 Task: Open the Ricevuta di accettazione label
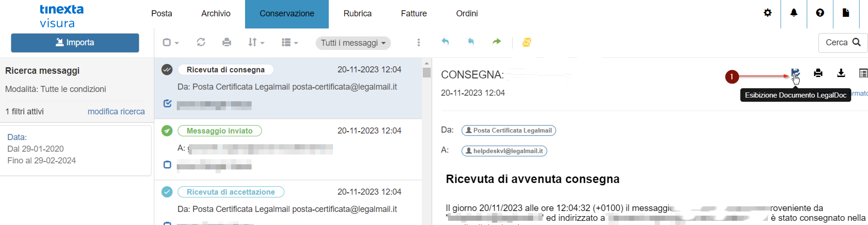click(x=231, y=192)
